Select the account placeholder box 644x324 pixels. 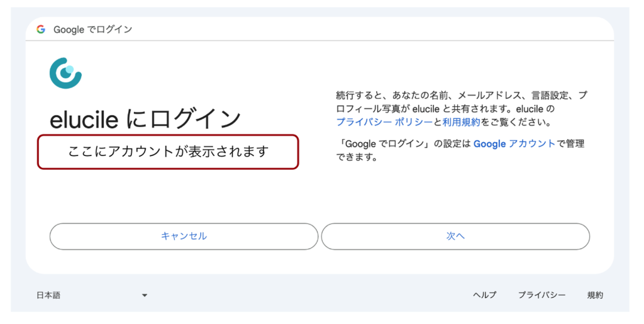tap(168, 152)
